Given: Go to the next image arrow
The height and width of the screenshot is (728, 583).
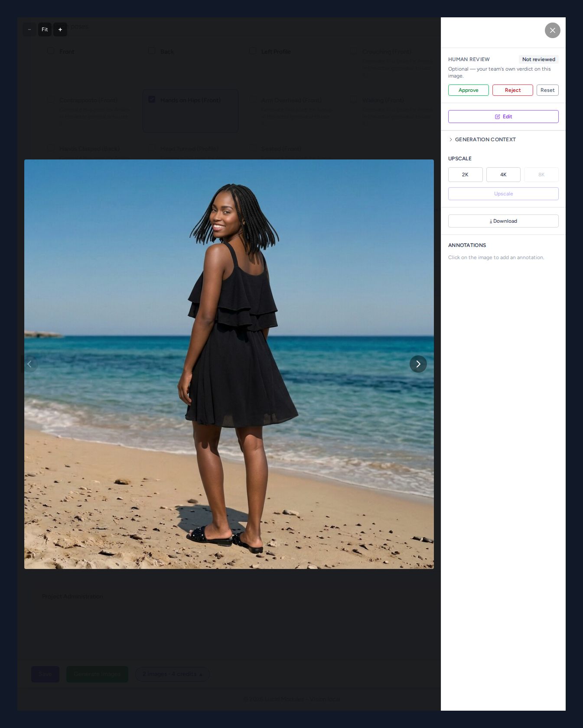Looking at the screenshot, I should [x=418, y=364].
